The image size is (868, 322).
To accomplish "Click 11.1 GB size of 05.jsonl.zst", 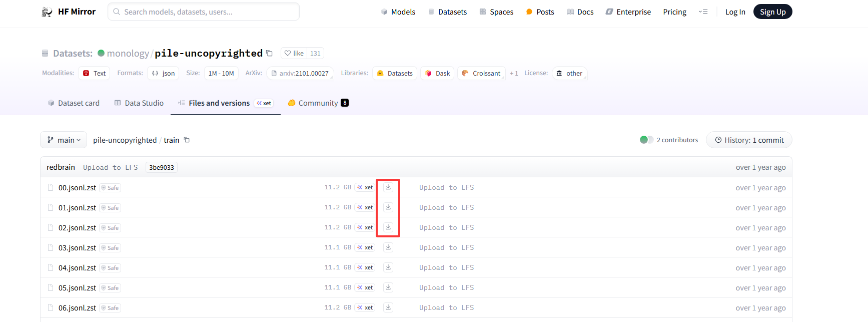I will (x=338, y=287).
